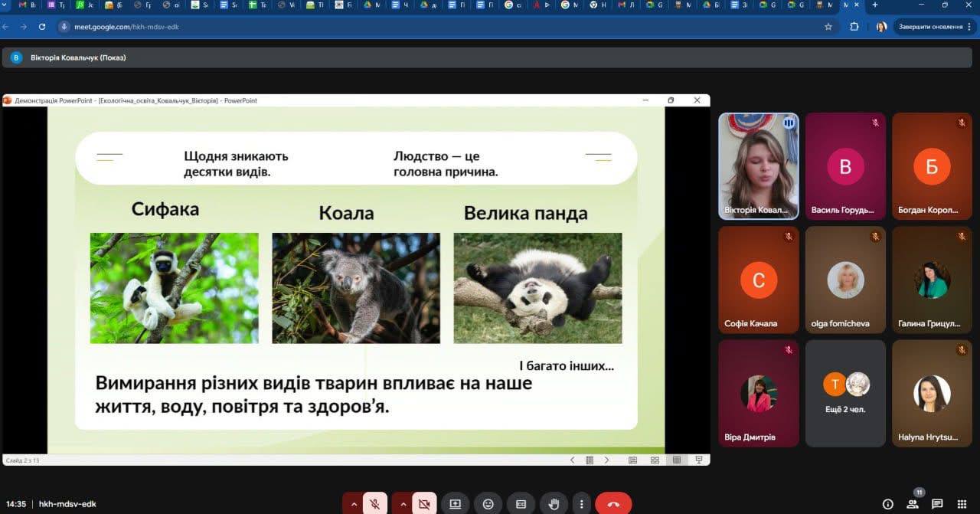Open a new browser tab

click(875, 5)
